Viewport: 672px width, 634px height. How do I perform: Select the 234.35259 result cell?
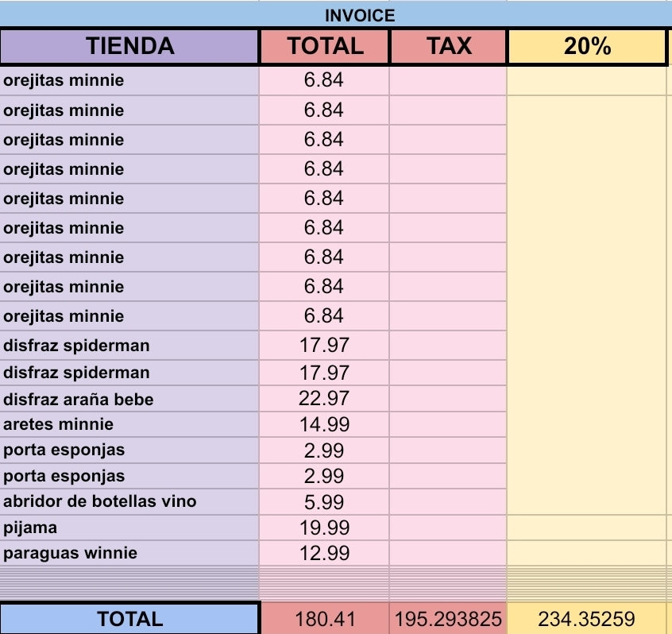click(586, 619)
